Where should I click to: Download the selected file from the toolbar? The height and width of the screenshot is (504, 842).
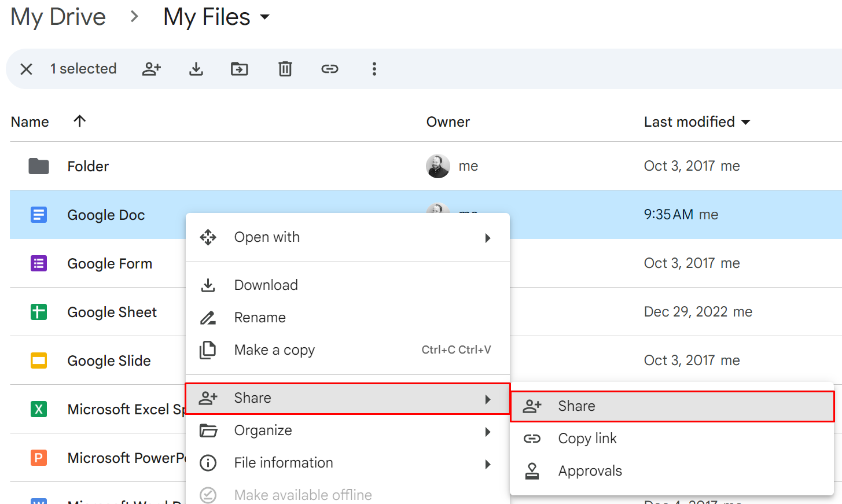(196, 69)
